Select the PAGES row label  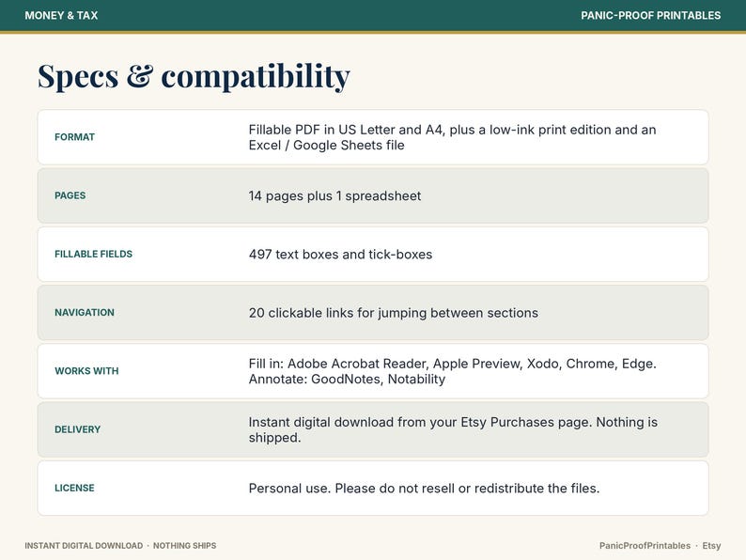tap(70, 195)
